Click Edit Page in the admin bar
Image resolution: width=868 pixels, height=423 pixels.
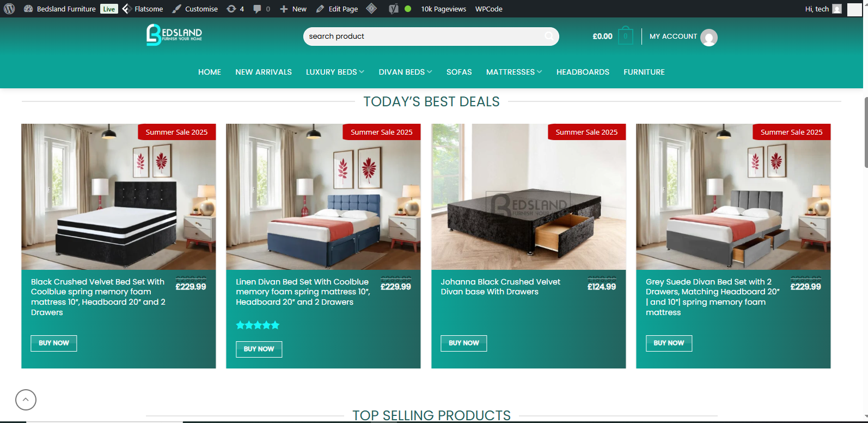337,9
